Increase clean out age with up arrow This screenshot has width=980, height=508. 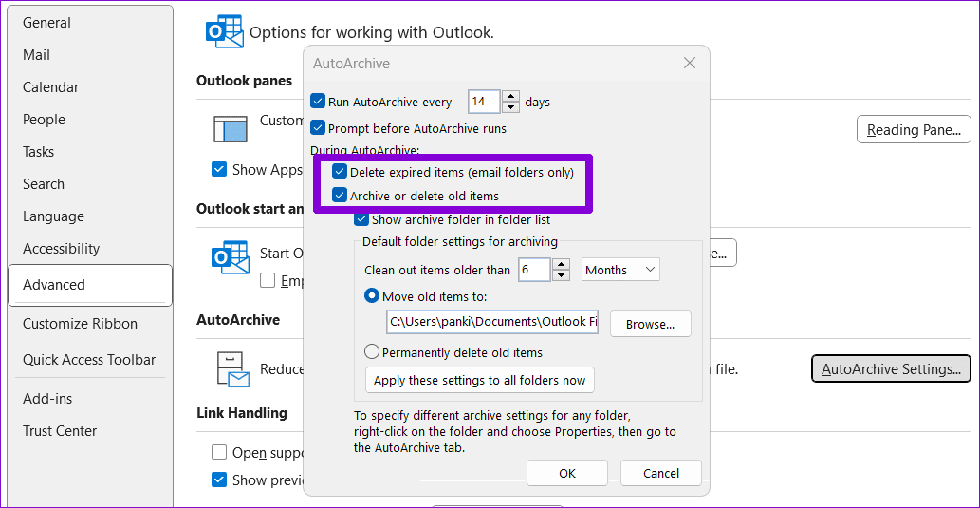click(x=562, y=264)
